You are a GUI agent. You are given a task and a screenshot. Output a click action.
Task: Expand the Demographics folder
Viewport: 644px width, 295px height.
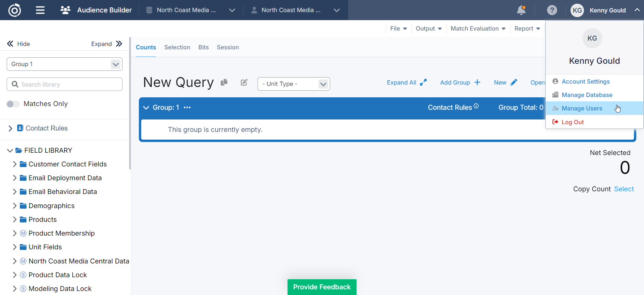pyautogui.click(x=14, y=206)
